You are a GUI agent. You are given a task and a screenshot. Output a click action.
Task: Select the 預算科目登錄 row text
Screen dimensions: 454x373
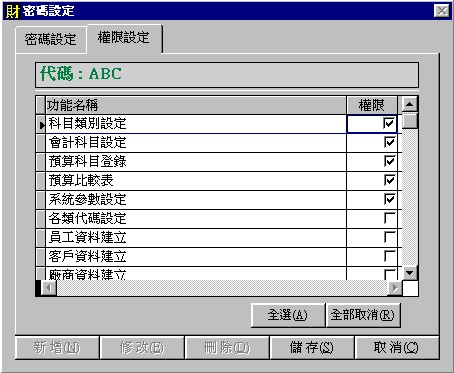[x=87, y=162]
